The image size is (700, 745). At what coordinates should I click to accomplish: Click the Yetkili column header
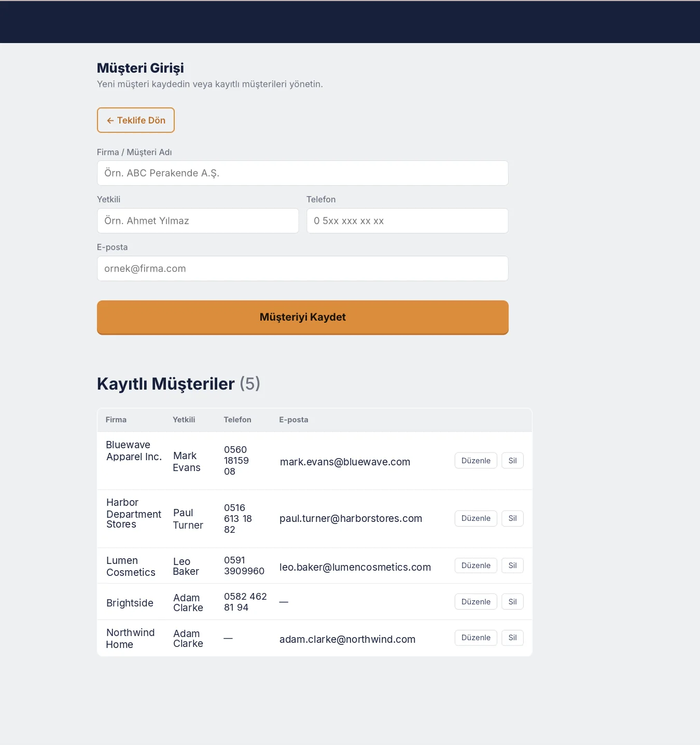pyautogui.click(x=184, y=420)
